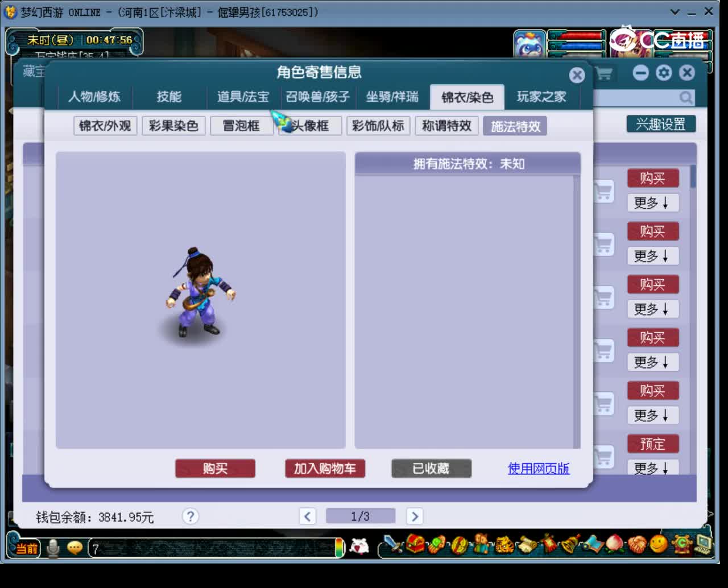Go to the next page arrow
The image size is (728, 588).
tap(414, 516)
